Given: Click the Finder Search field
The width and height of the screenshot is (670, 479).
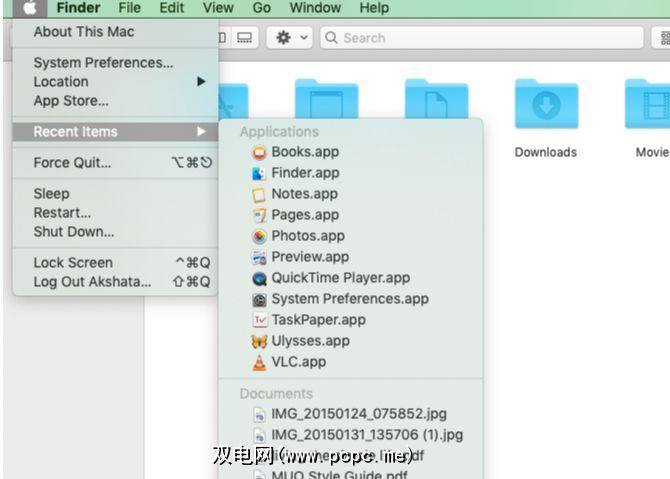Looking at the screenshot, I should (x=482, y=38).
